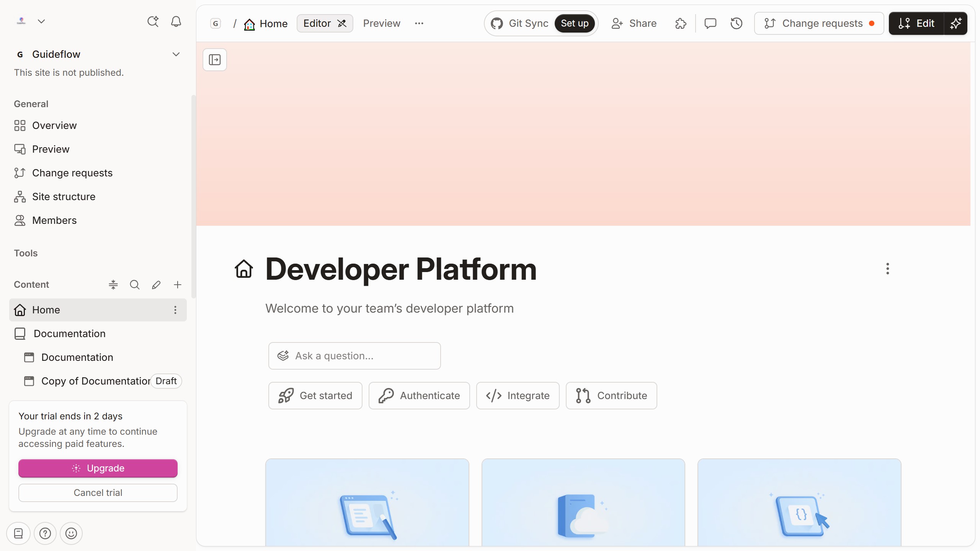The height and width of the screenshot is (551, 980).
Task: Open the AI search sparkle icon
Action: click(x=153, y=21)
